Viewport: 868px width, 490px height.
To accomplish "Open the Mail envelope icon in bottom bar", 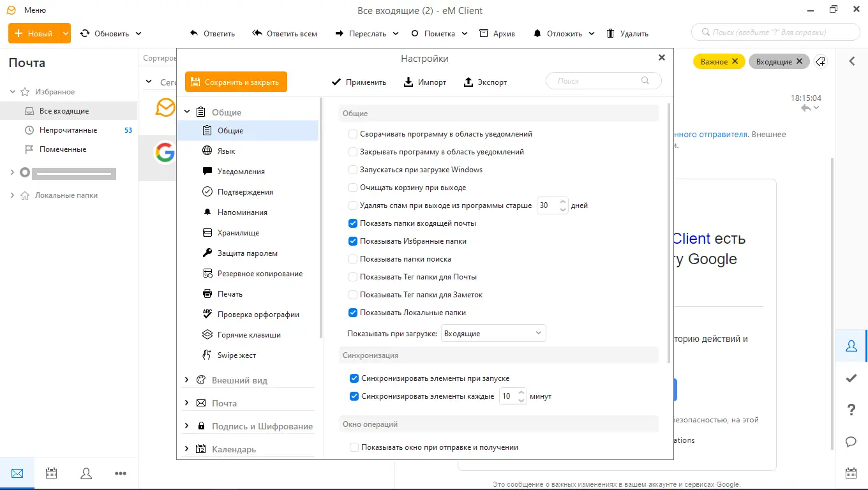I will coord(17,473).
